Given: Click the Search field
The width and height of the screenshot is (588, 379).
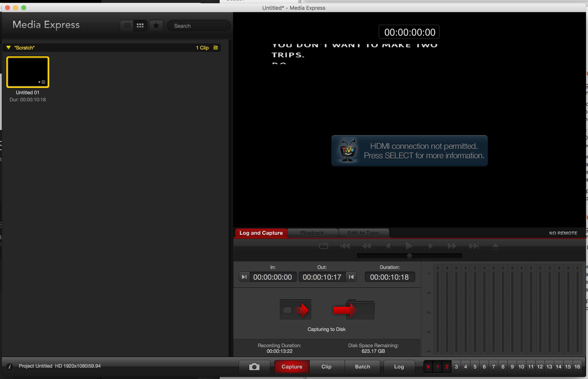Looking at the screenshot, I should (199, 26).
